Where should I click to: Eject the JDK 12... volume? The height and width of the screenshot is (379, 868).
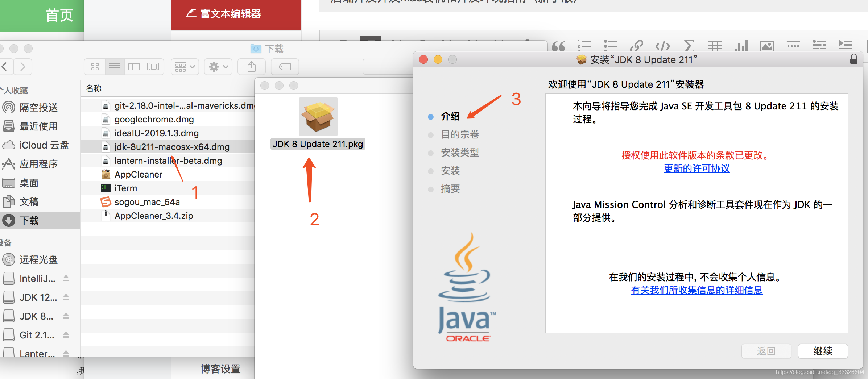(66, 297)
